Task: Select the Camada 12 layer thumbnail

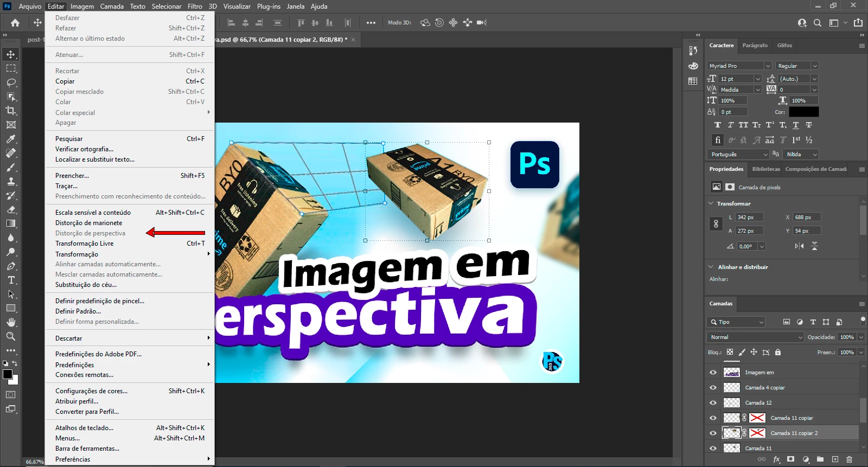Action: pyautogui.click(x=732, y=403)
